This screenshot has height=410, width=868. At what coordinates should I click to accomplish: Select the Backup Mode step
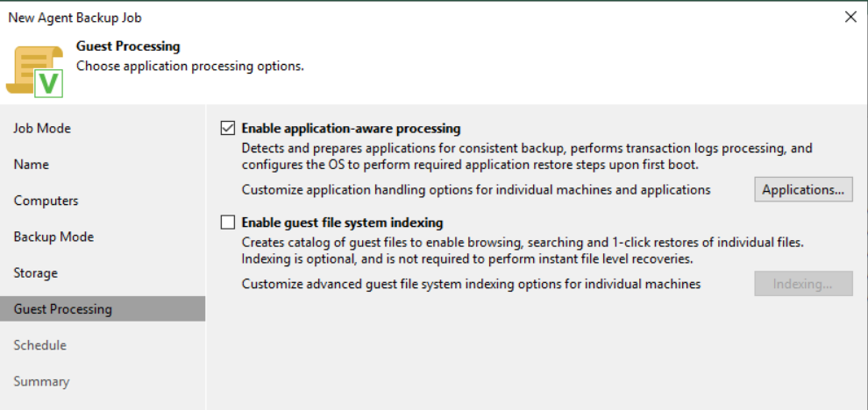(x=53, y=237)
